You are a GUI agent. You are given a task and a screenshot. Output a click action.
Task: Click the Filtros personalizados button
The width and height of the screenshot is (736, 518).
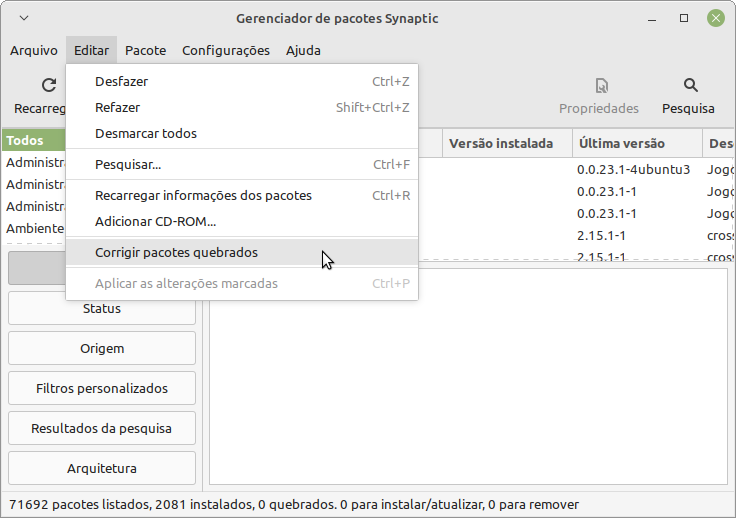tap(102, 388)
